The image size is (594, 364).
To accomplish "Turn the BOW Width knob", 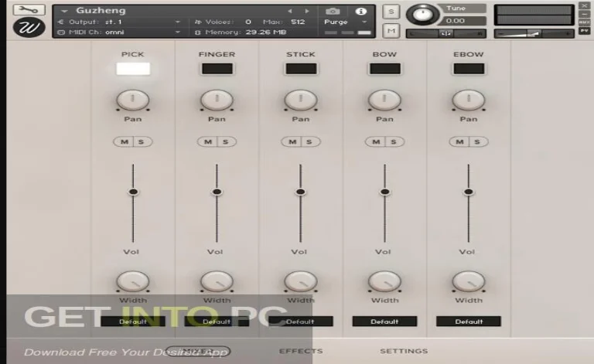I will (385, 281).
